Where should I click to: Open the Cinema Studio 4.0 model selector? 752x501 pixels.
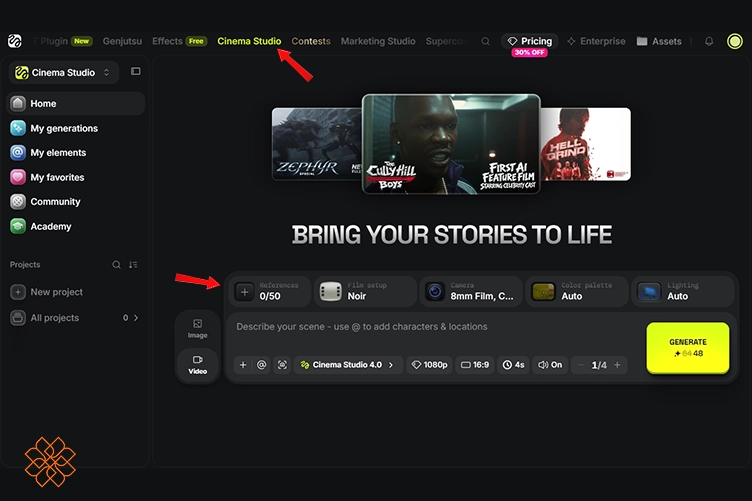pos(348,365)
